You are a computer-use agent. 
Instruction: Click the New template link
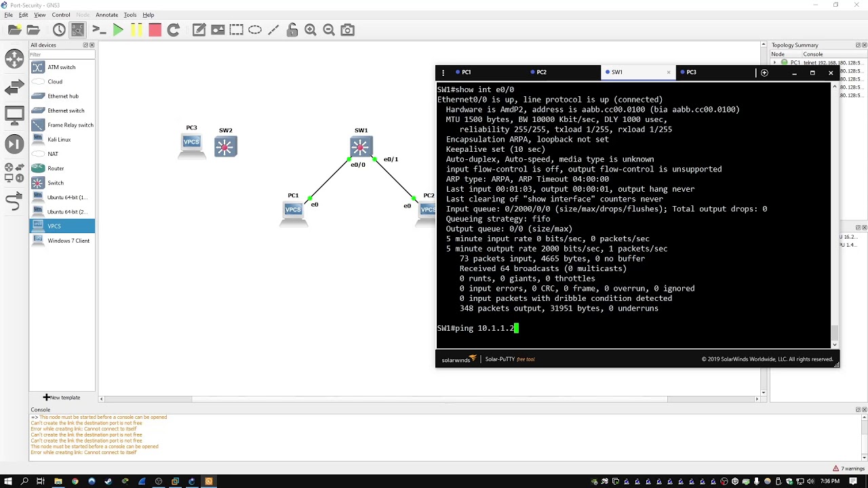click(62, 397)
